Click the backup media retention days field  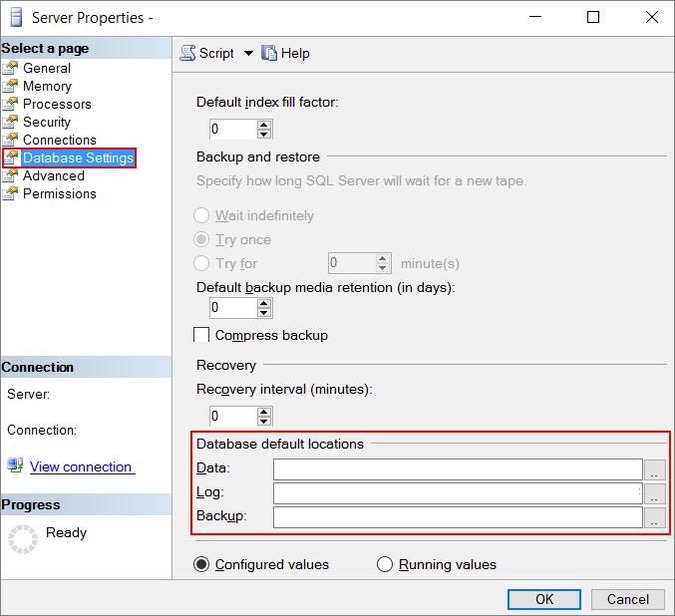tap(233, 308)
